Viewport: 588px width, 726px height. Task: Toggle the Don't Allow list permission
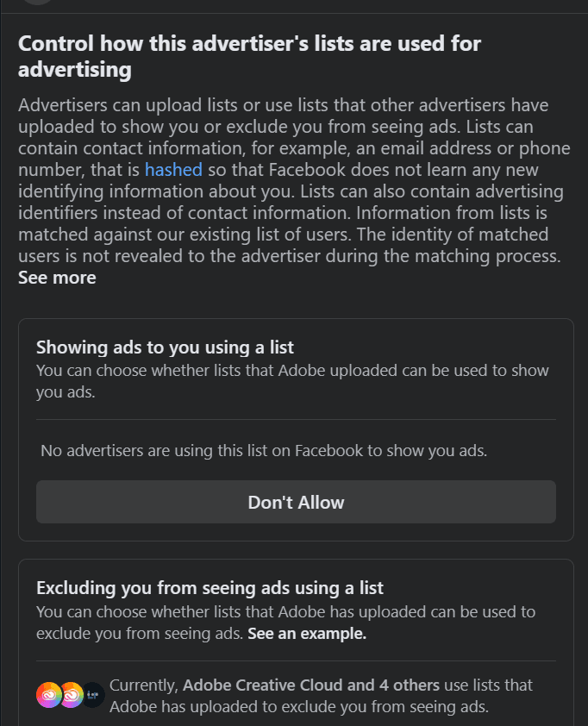point(295,502)
